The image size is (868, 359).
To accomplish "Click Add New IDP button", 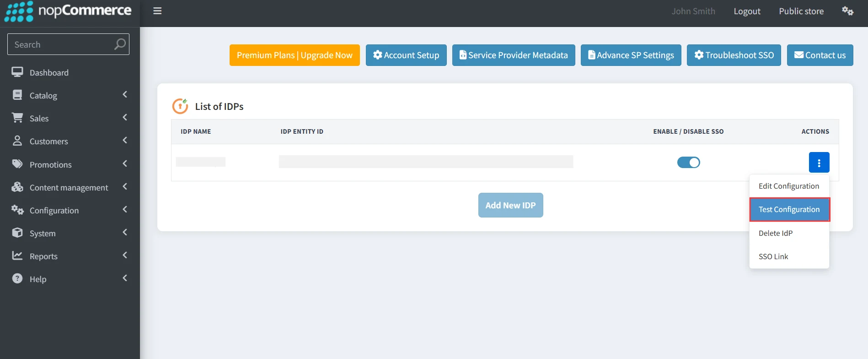I will 510,205.
